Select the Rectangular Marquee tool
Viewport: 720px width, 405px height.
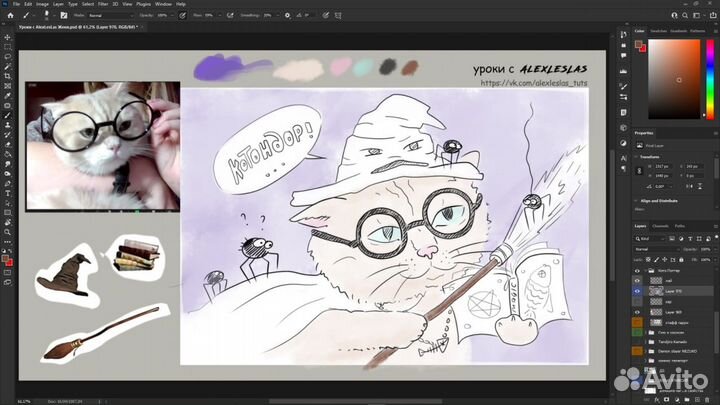pyautogui.click(x=7, y=47)
